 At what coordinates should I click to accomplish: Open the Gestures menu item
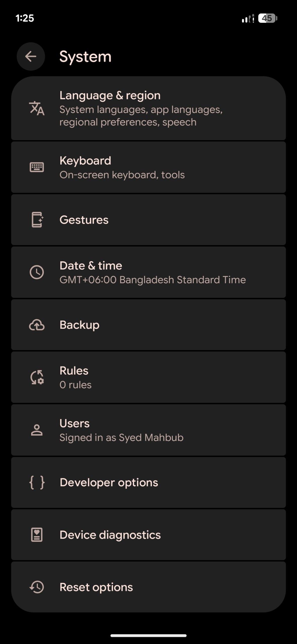coord(84,220)
